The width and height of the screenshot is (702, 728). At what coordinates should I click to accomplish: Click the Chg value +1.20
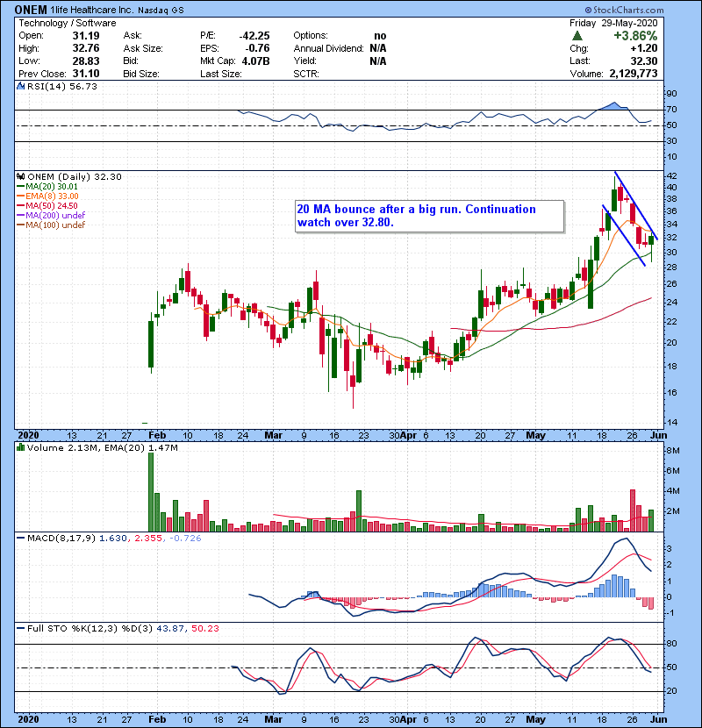click(644, 48)
